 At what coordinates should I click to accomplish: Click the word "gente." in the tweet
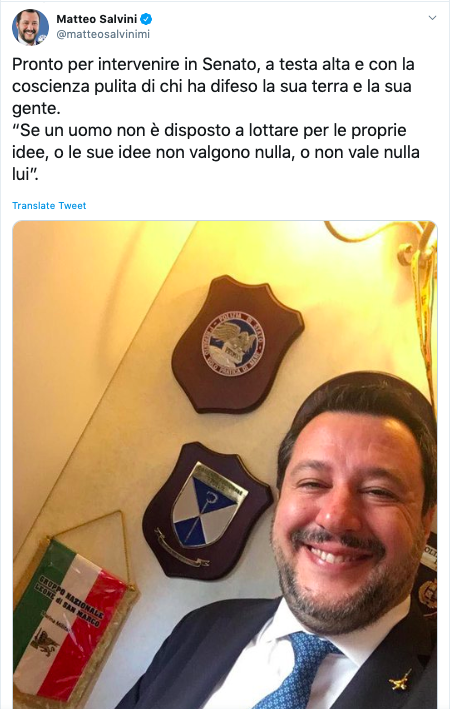(36, 109)
